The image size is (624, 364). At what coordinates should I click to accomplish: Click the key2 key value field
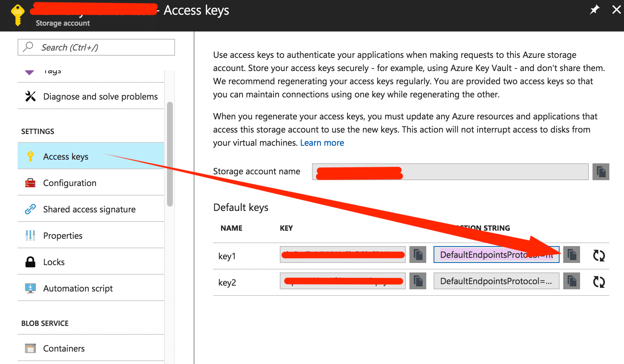[x=342, y=281]
